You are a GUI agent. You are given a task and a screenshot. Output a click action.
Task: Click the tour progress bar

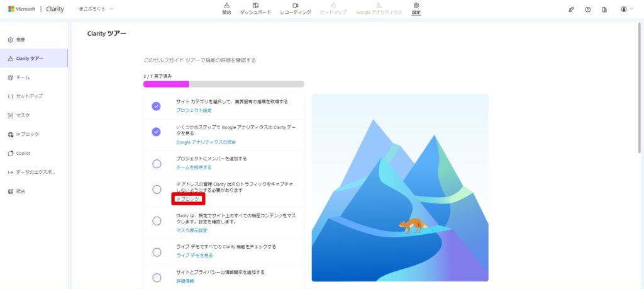pyautogui.click(x=223, y=84)
